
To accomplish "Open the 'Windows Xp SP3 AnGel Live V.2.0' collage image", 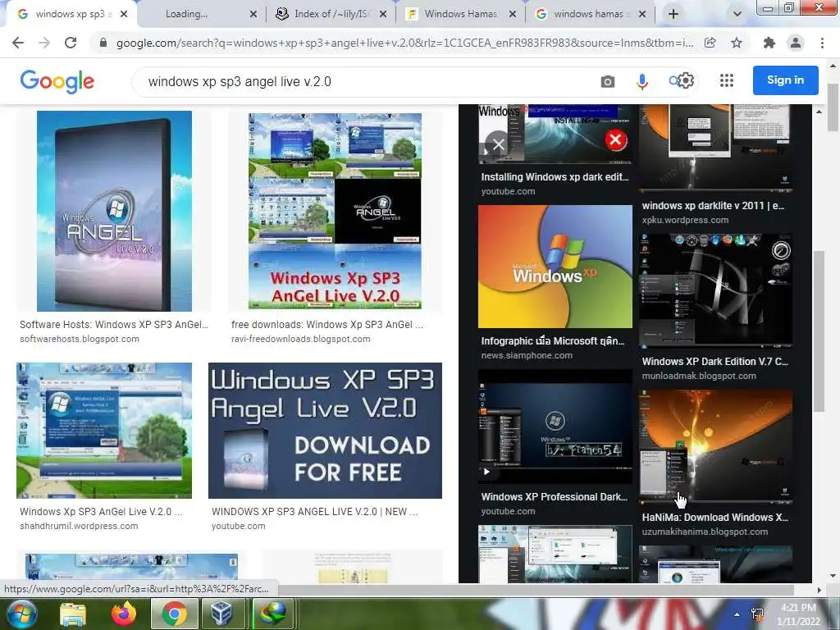I will (335, 211).
